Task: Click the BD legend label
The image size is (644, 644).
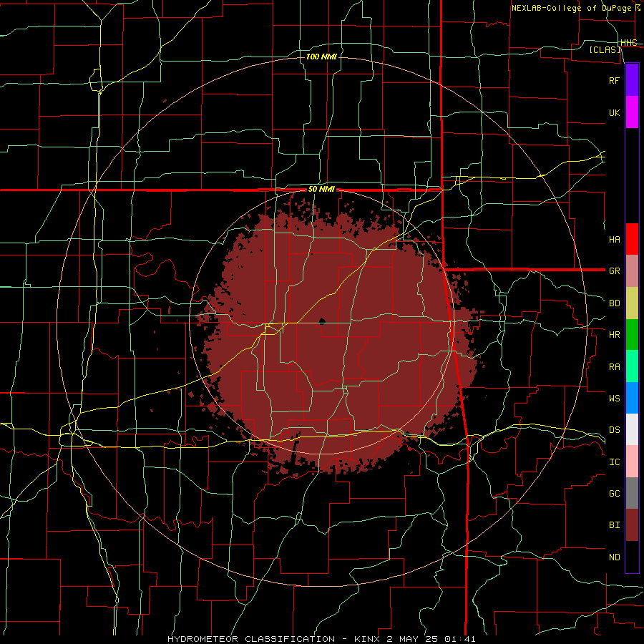Action: 614,303
